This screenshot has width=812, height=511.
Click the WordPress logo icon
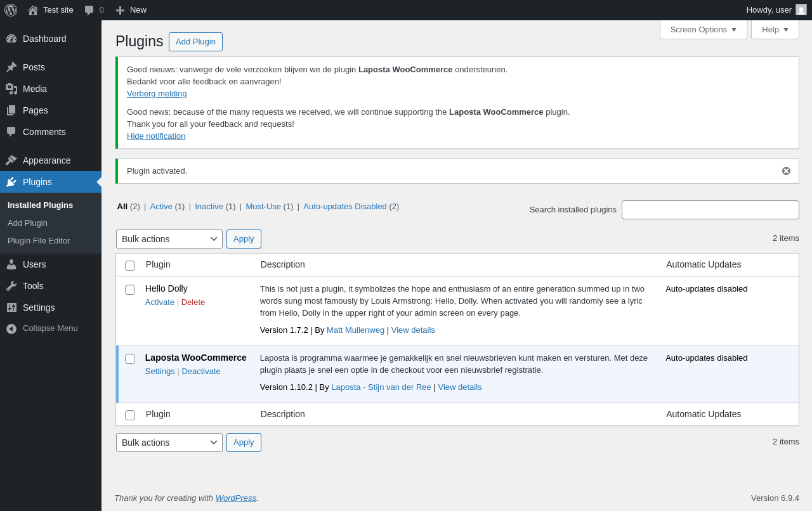pyautogui.click(x=11, y=10)
